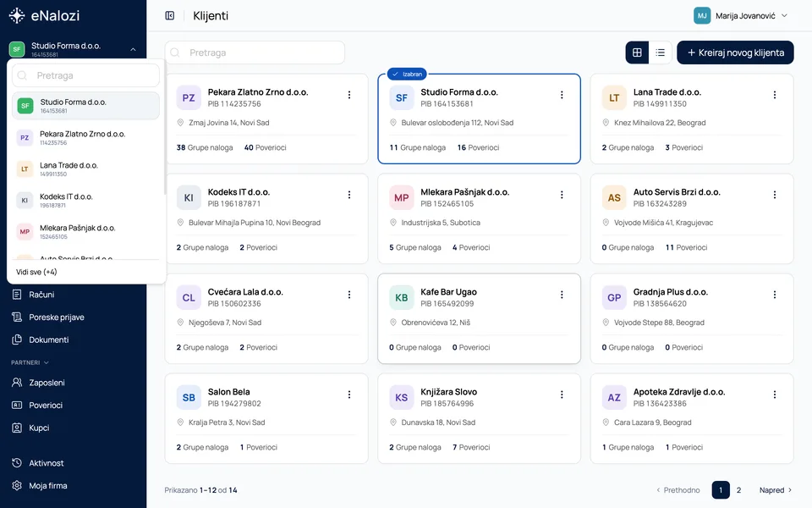
Task: Open Marija Jovanović user menu
Action: point(741,15)
